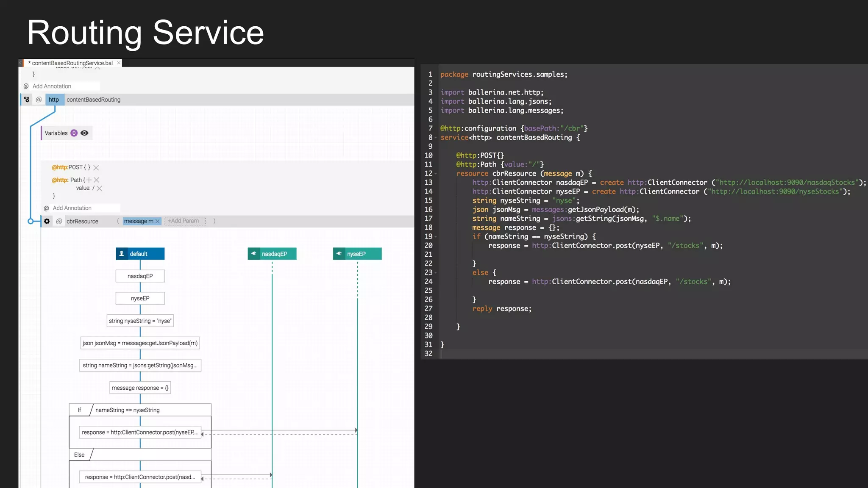This screenshot has width=868, height=488.
Task: Click the package keyword in code
Action: [x=454, y=75]
